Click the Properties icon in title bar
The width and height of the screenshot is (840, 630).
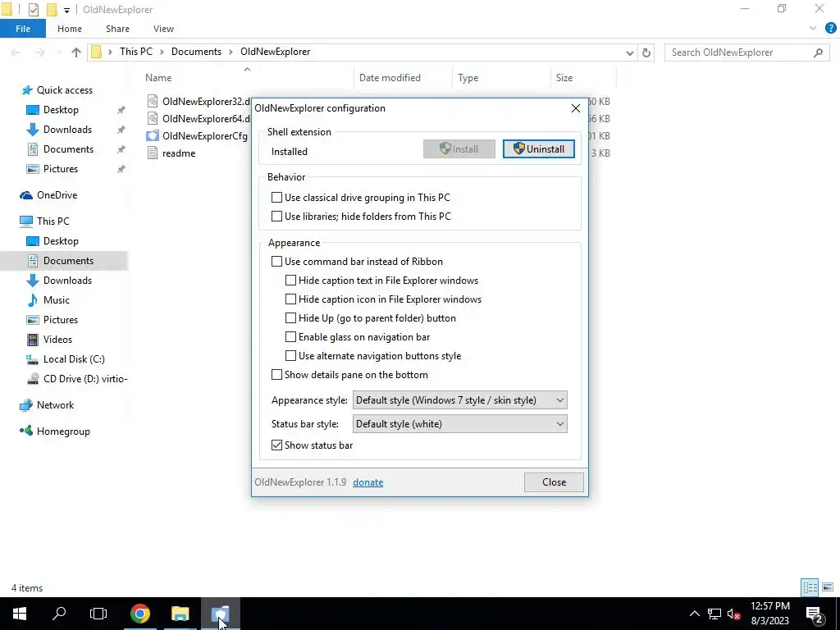point(33,10)
